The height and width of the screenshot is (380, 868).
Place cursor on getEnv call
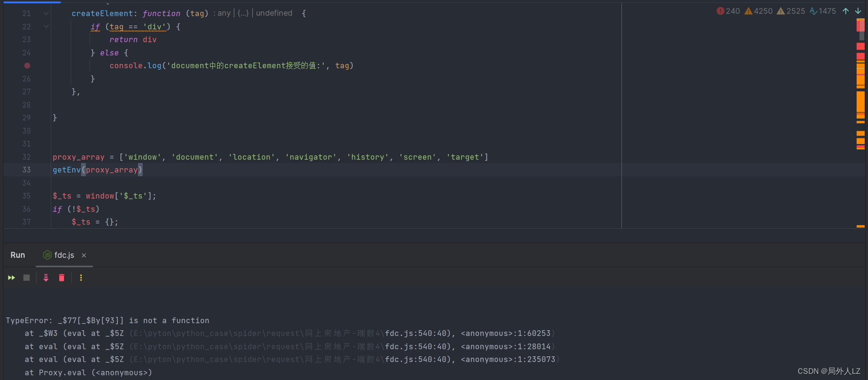pyautogui.click(x=66, y=170)
